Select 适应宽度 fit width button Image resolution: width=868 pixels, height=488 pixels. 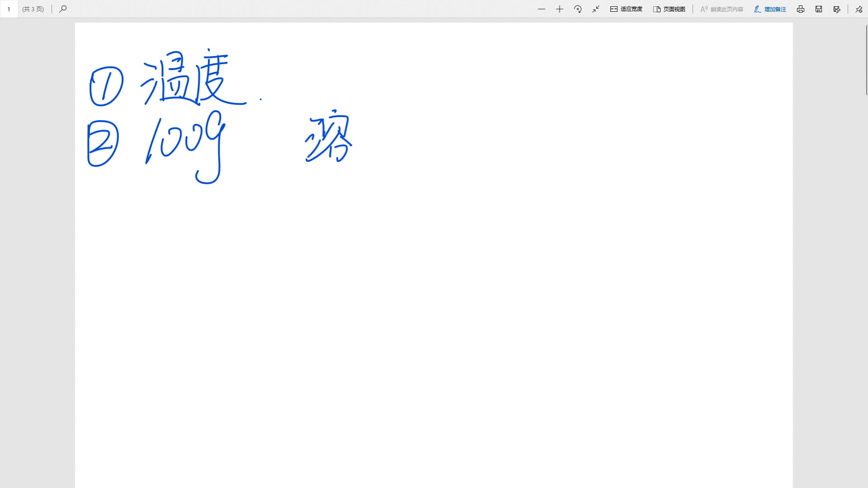pyautogui.click(x=626, y=9)
